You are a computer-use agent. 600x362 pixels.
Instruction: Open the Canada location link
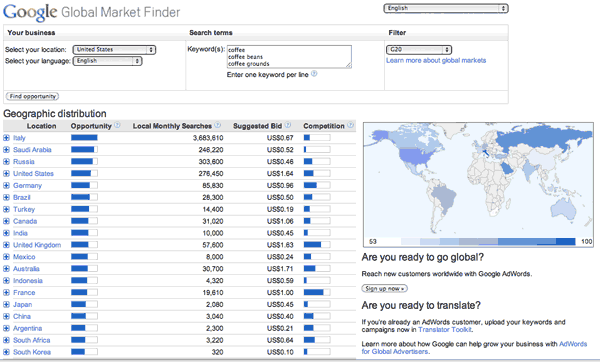click(x=25, y=221)
